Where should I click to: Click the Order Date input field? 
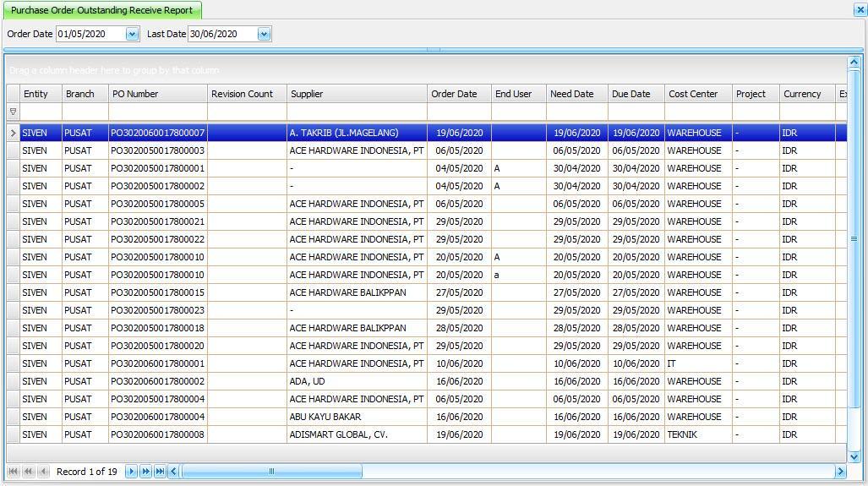coord(90,34)
